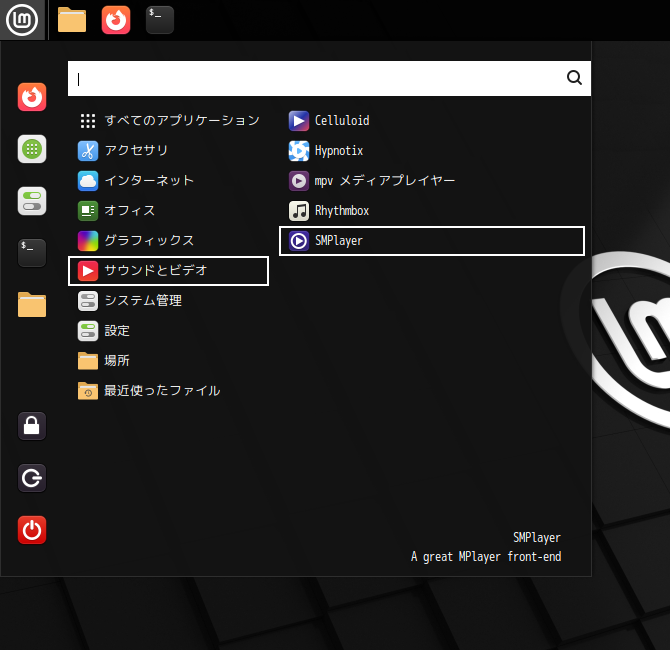Screen dimensions: 670x650
Task: Click the red power off icon
Action: [x=32, y=530]
